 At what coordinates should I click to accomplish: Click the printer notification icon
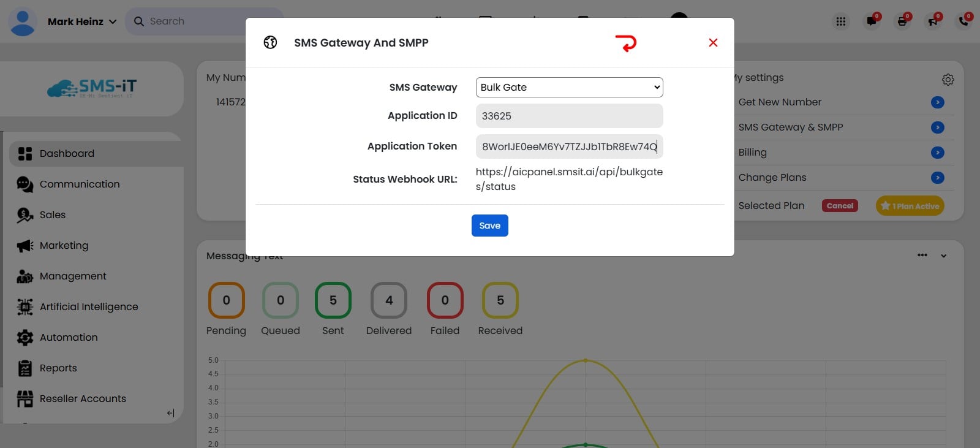902,21
